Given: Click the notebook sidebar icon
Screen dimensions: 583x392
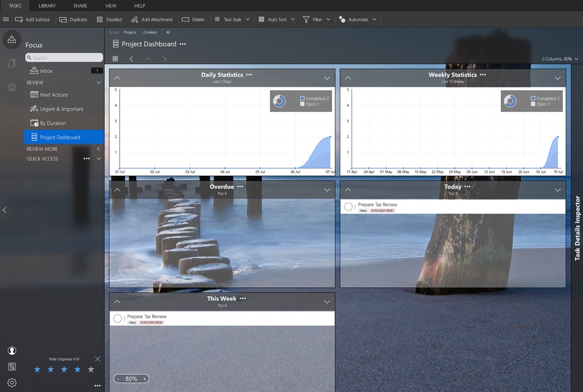Looking at the screenshot, I should (x=11, y=63).
